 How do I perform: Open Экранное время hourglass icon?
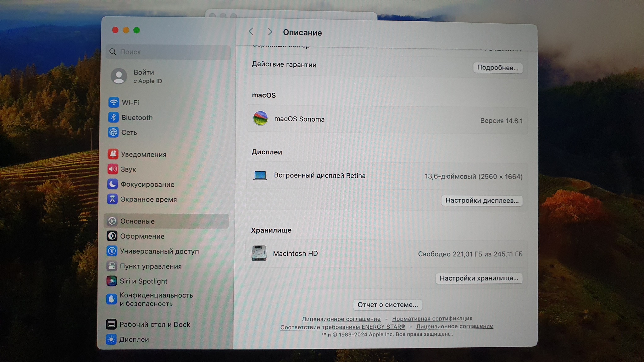[112, 199]
